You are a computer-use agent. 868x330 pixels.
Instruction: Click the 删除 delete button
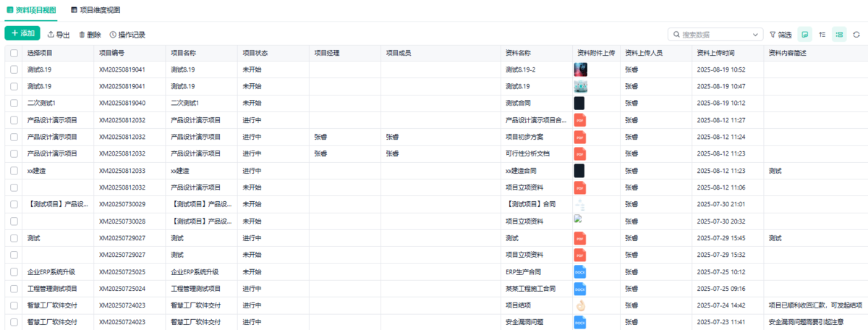click(90, 34)
